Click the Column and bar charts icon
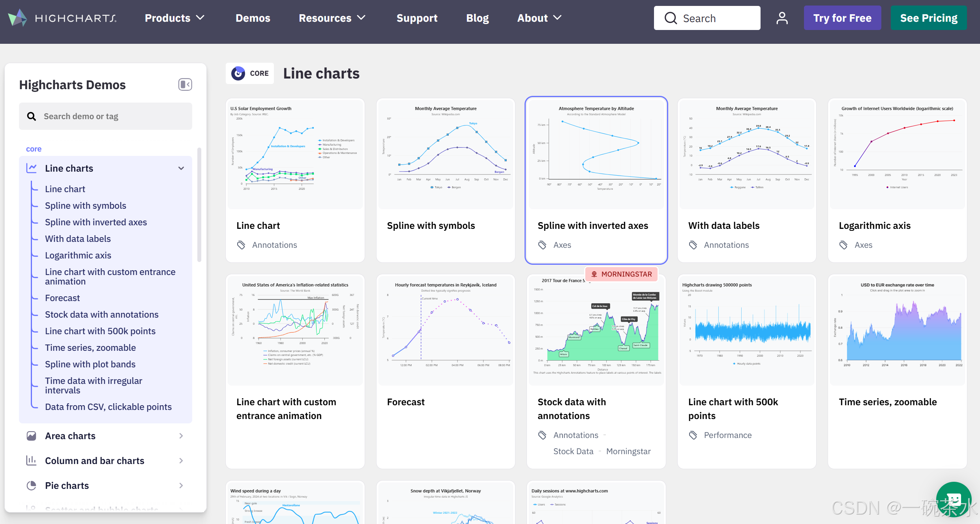 32,460
